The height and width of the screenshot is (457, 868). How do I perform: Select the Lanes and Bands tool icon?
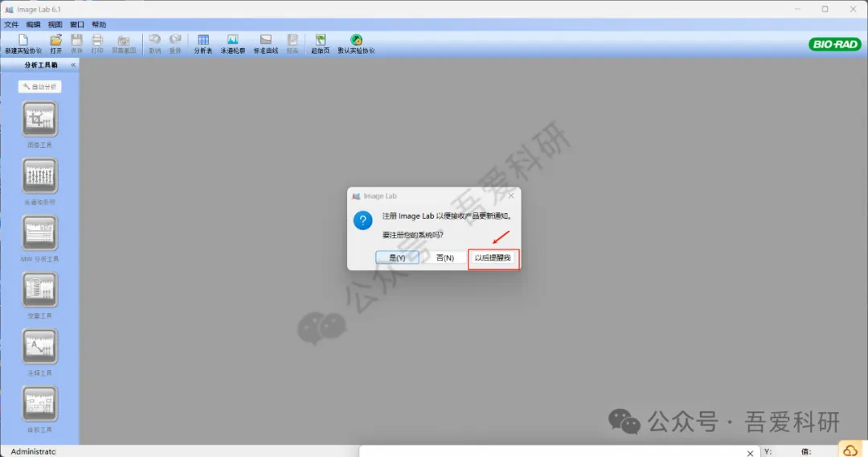point(39,175)
